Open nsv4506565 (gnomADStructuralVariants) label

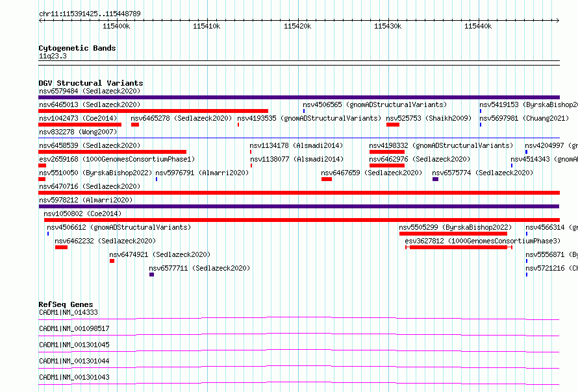coord(375,104)
